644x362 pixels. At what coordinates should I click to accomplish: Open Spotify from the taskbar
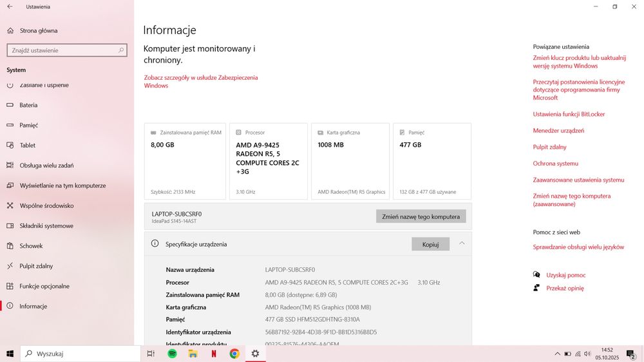[x=172, y=354]
